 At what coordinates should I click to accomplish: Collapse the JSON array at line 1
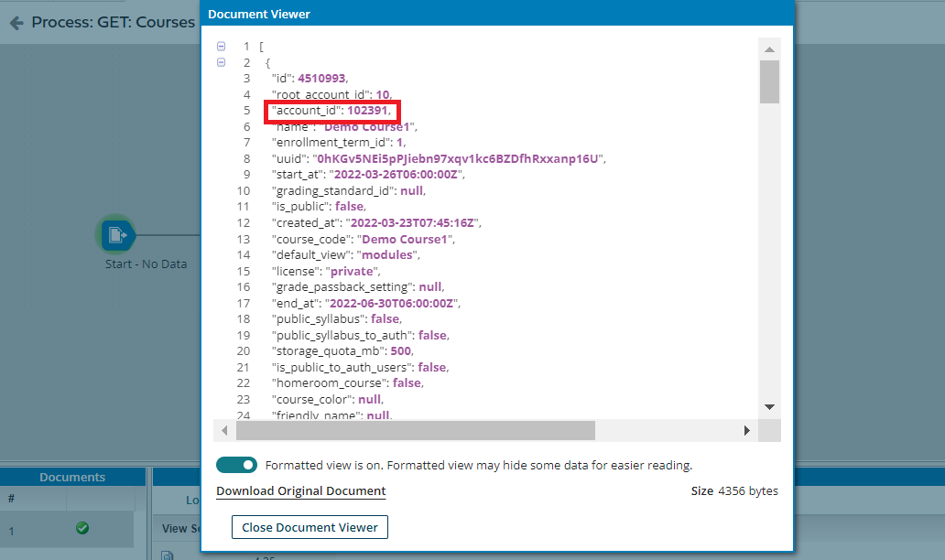pyautogui.click(x=221, y=46)
